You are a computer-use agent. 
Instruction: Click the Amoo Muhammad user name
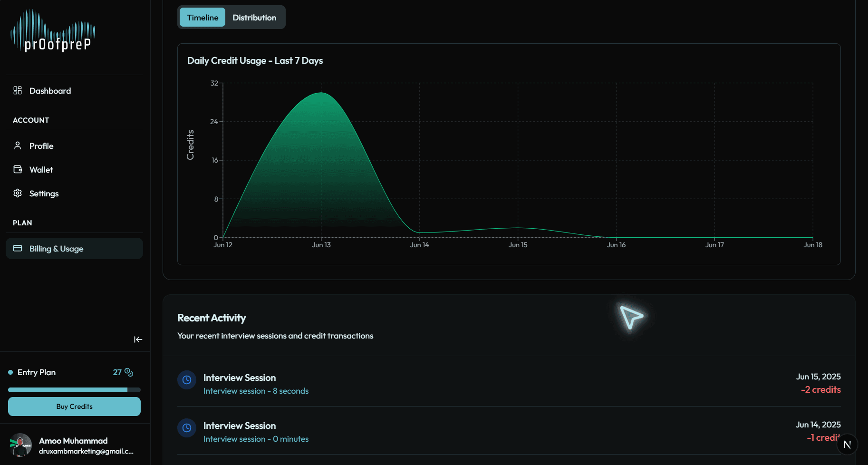[73, 441]
